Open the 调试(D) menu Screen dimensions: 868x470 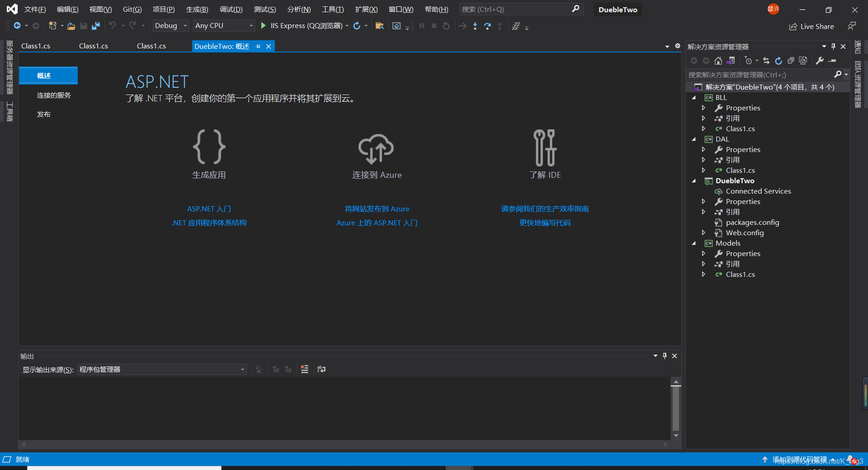click(x=231, y=9)
